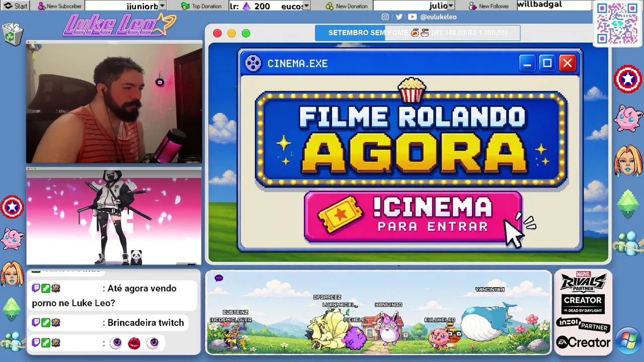Click the inZOI Partner badge
This screenshot has width=644, height=362.
pos(583,325)
